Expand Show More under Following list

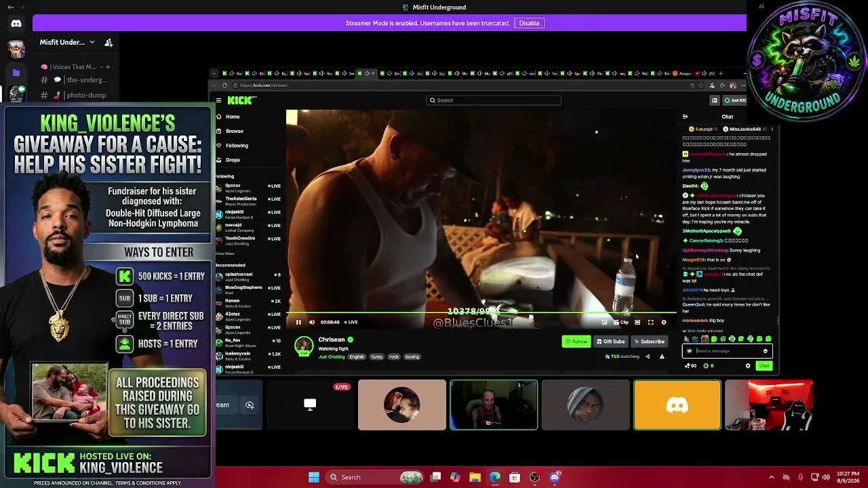point(224,253)
